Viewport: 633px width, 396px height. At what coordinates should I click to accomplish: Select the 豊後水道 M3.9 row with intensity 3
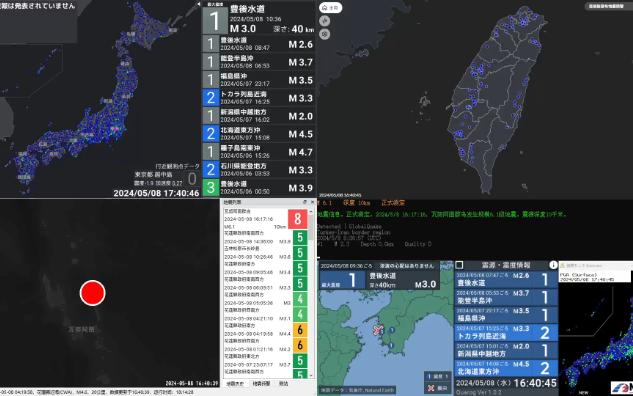tap(259, 188)
